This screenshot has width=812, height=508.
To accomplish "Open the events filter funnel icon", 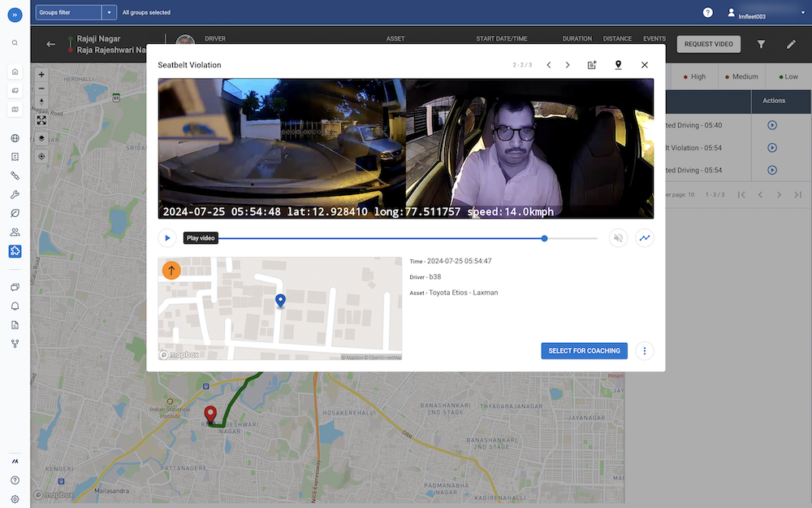I will click(762, 44).
